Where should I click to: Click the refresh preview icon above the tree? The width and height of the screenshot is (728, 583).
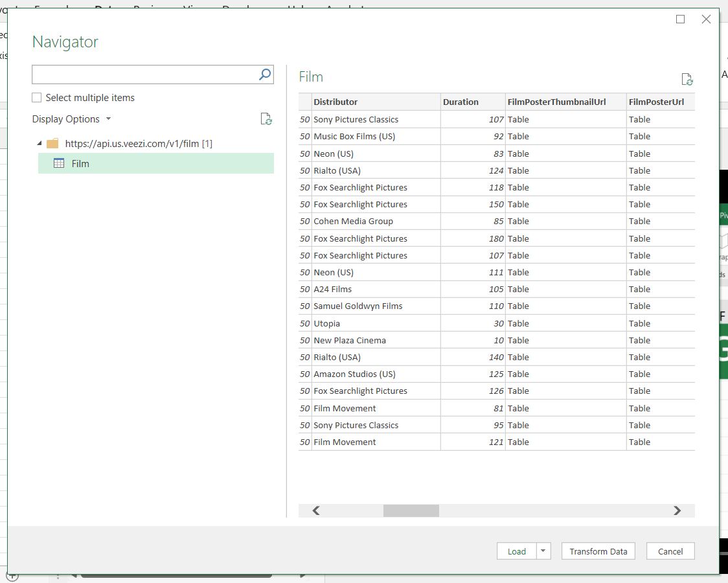click(266, 119)
